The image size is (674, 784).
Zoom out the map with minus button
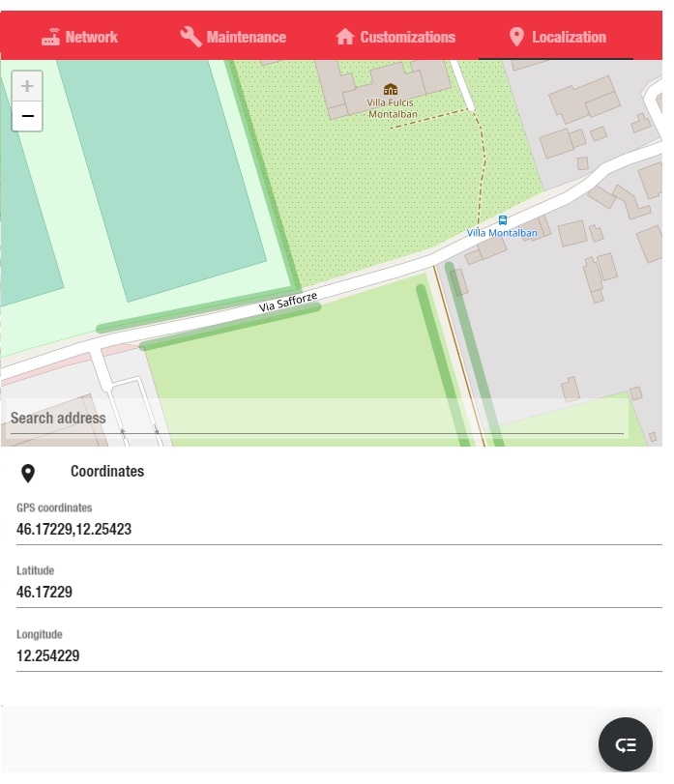click(27, 116)
